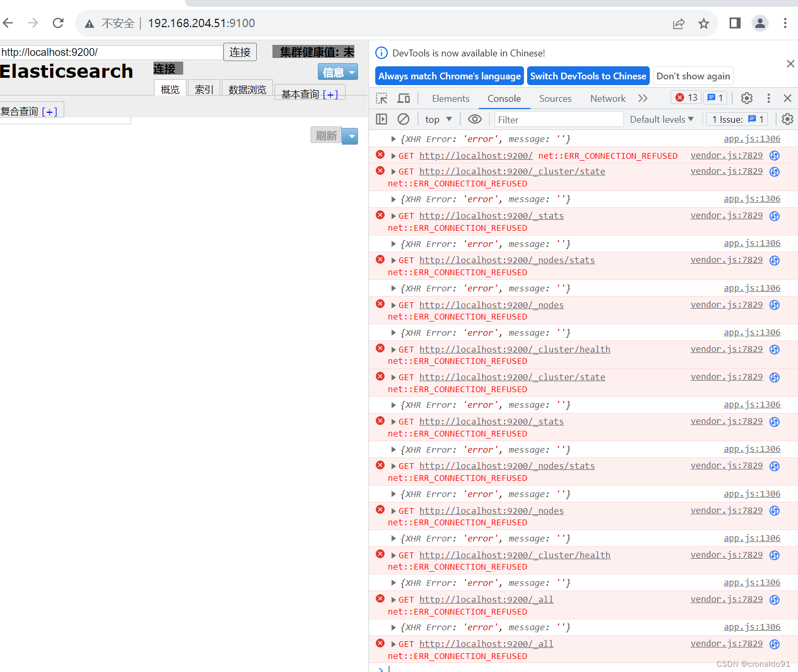Open the first app.js:1306 source link
Image resolution: width=798 pixels, height=672 pixels.
[x=752, y=138]
